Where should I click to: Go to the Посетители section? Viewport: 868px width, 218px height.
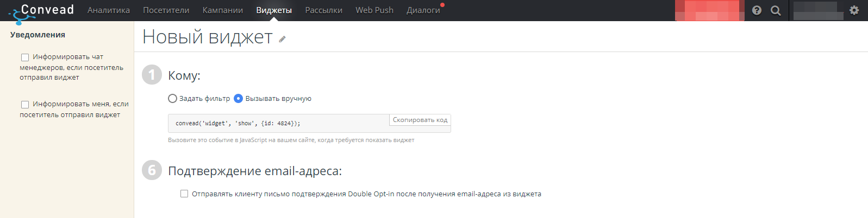point(166,10)
